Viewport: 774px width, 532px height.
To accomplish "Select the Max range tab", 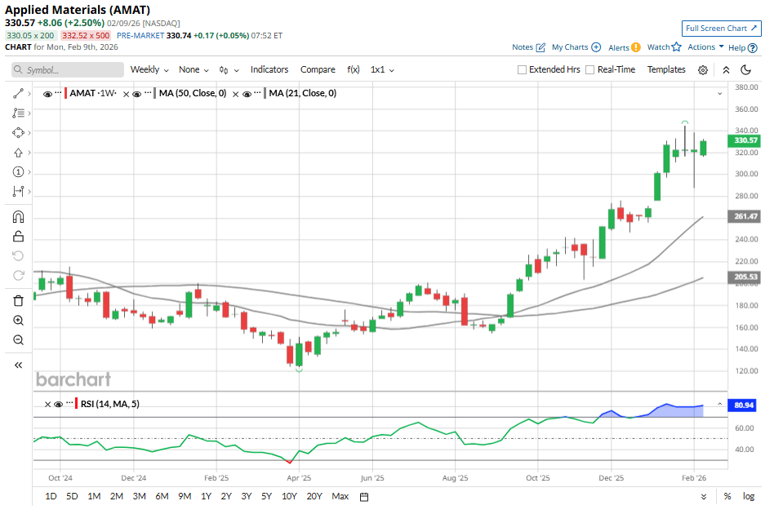I will [340, 495].
